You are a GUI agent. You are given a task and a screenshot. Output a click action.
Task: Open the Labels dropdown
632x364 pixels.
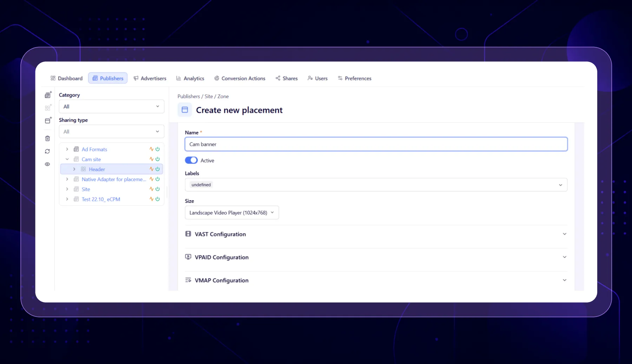click(376, 185)
